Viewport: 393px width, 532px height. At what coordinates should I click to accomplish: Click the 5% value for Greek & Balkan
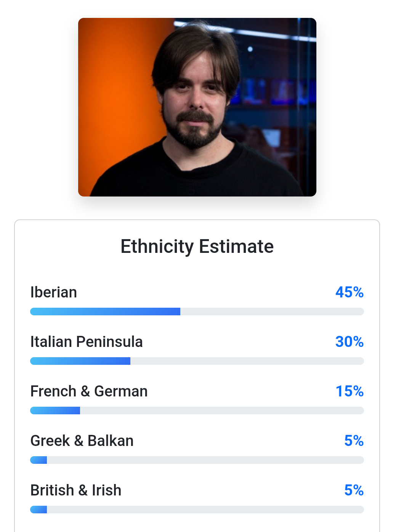click(354, 441)
